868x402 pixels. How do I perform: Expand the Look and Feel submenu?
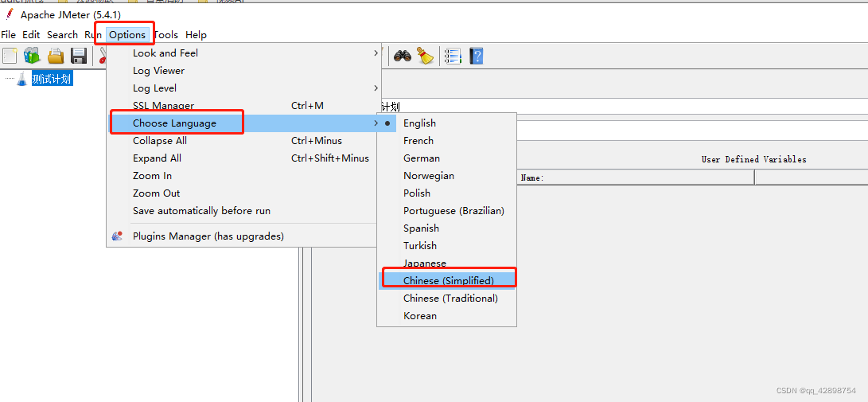tap(243, 53)
